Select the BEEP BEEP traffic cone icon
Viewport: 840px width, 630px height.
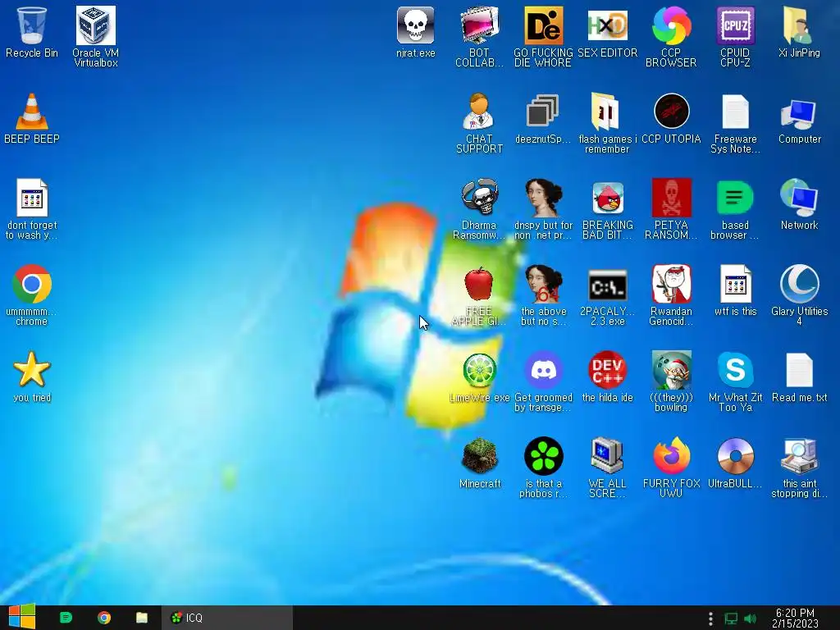point(32,112)
